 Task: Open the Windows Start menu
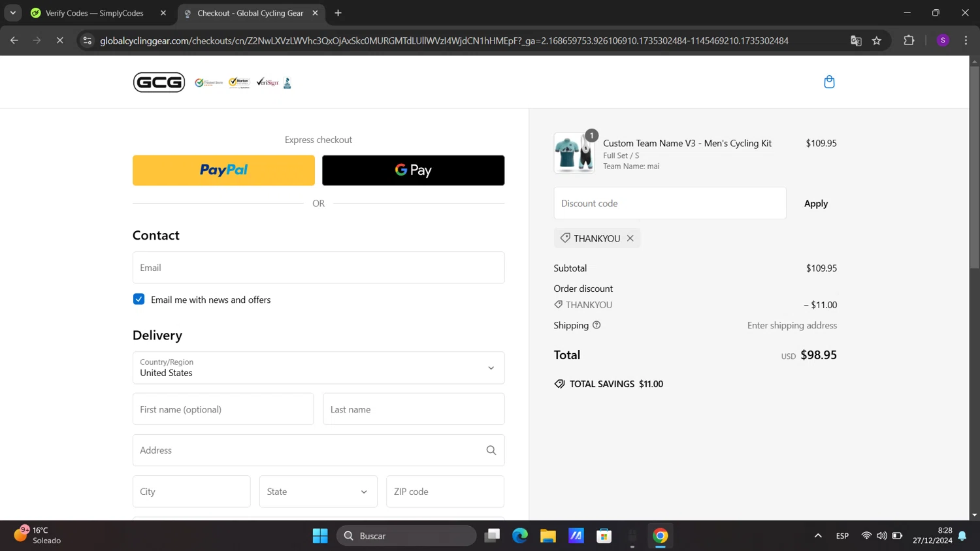click(x=320, y=536)
